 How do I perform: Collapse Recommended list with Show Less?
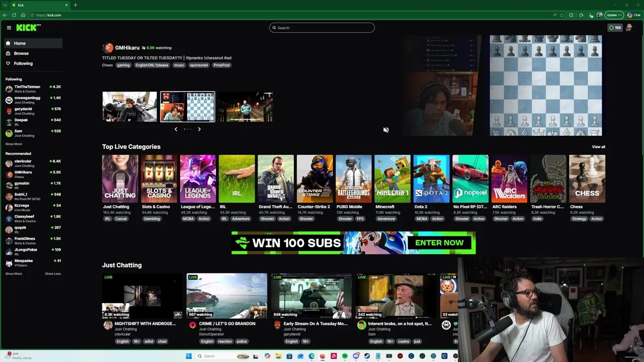pyautogui.click(x=53, y=274)
